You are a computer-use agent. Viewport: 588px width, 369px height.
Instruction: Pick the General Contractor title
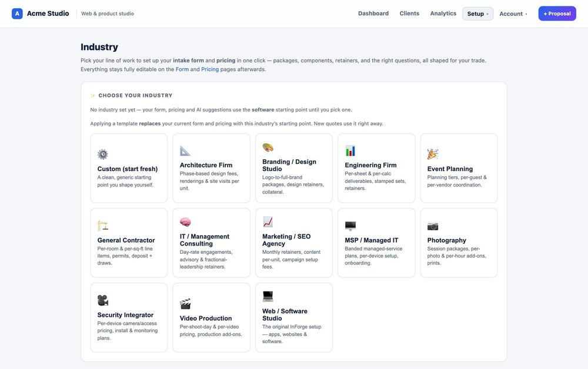click(x=126, y=240)
